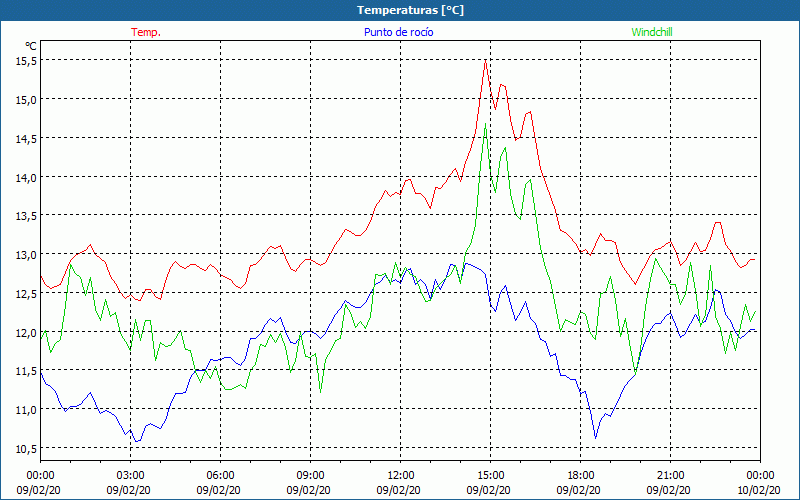
Task: Select the green "Windchill" legend label
Action: [x=652, y=32]
